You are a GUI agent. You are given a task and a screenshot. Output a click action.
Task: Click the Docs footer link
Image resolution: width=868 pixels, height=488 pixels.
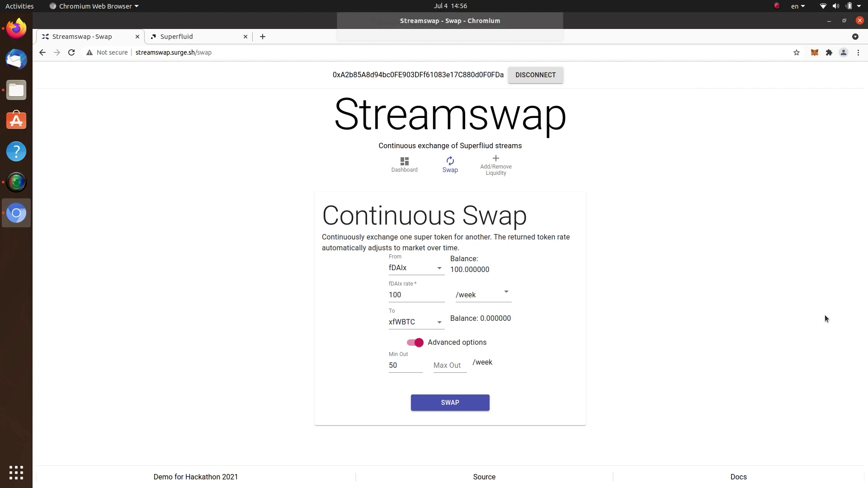(x=739, y=477)
